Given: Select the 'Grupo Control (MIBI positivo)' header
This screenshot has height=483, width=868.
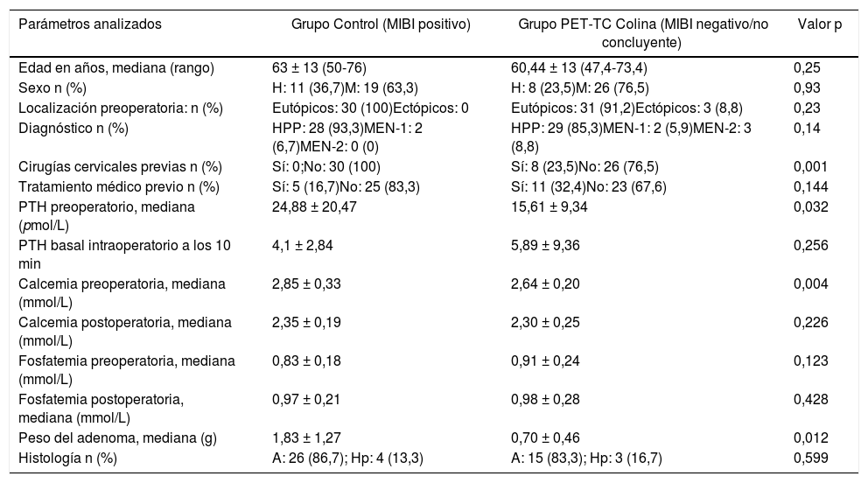Looking at the screenshot, I should [381, 24].
